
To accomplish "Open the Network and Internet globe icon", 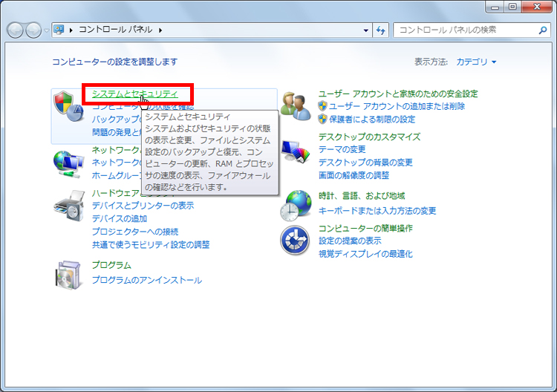I will point(68,164).
